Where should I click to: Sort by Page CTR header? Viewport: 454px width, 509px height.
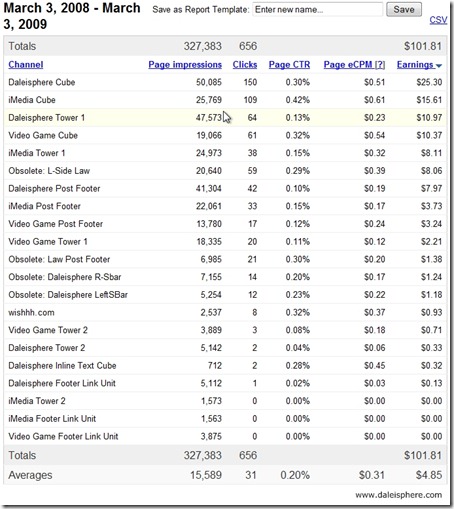[289, 65]
